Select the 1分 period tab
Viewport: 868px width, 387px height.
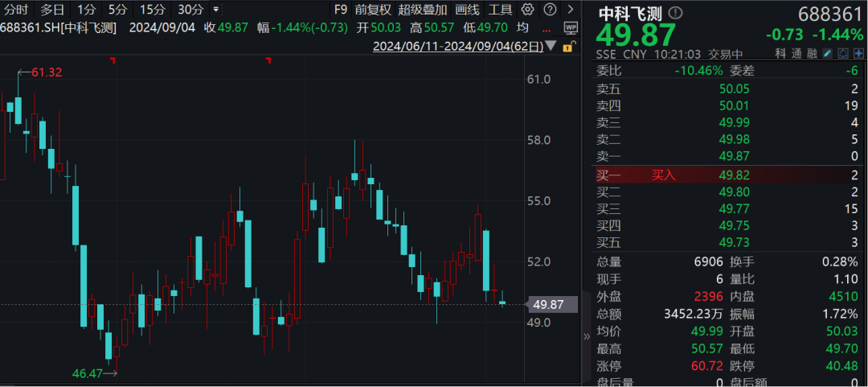[x=86, y=10]
